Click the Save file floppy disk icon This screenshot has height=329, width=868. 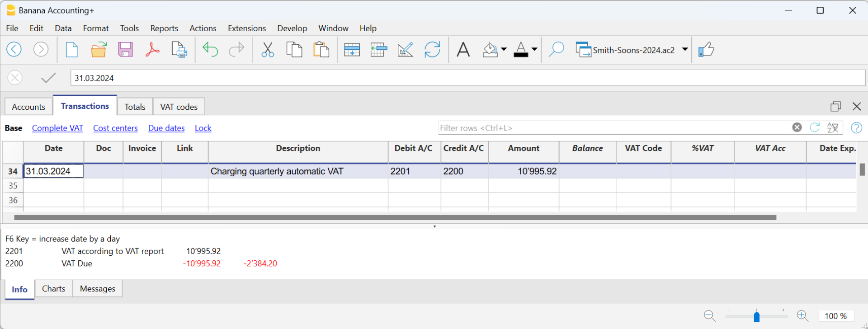click(x=125, y=50)
